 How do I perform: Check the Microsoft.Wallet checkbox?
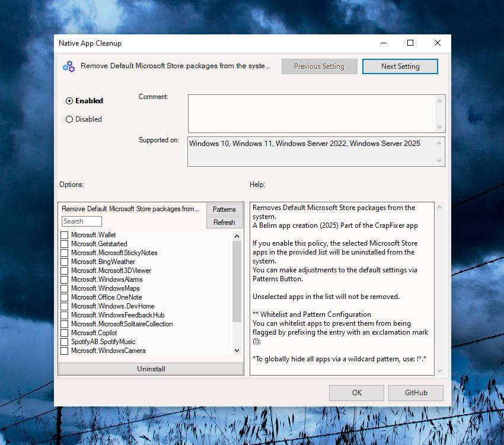(64, 235)
